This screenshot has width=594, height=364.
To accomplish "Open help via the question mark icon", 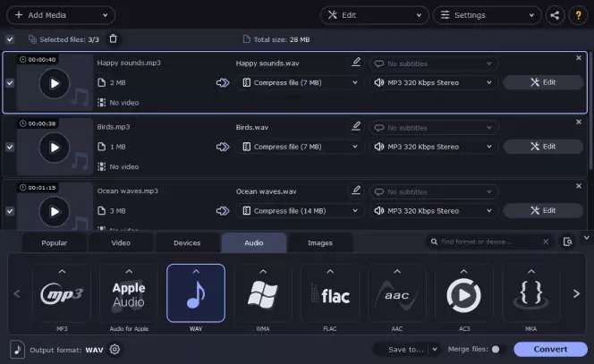I will pos(578,15).
